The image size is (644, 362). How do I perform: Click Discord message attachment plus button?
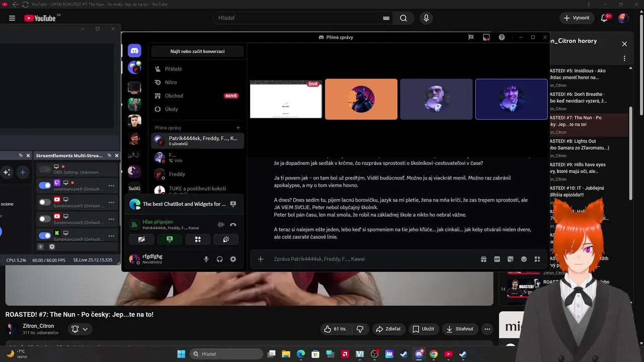point(261,259)
